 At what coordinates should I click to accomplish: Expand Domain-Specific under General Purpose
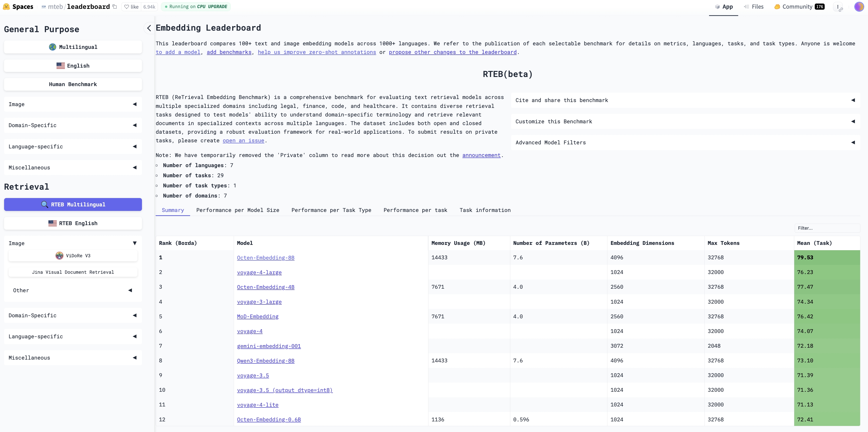73,125
